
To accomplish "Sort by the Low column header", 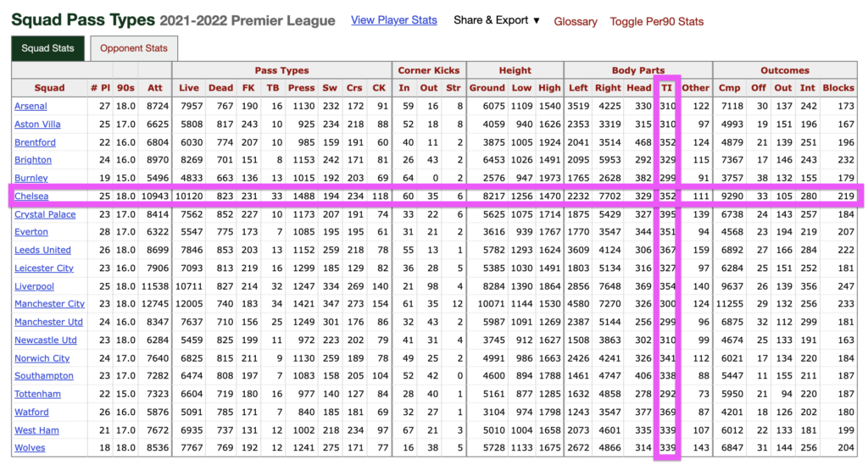I will click(521, 88).
